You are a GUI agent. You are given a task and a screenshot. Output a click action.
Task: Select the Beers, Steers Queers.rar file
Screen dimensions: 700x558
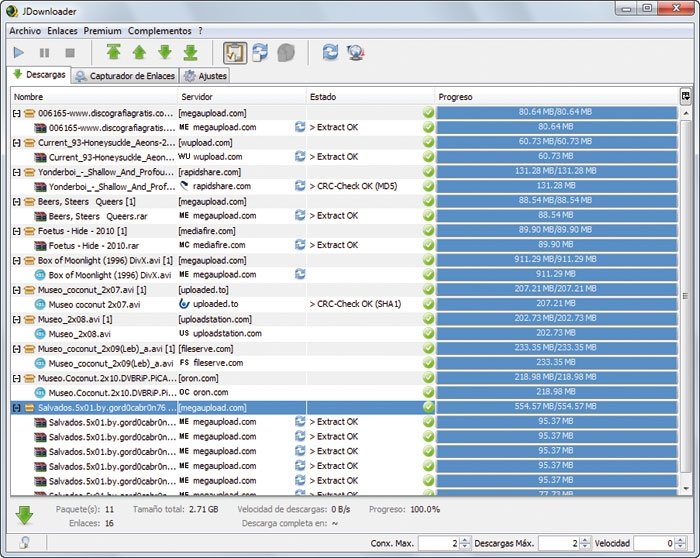coord(98,217)
